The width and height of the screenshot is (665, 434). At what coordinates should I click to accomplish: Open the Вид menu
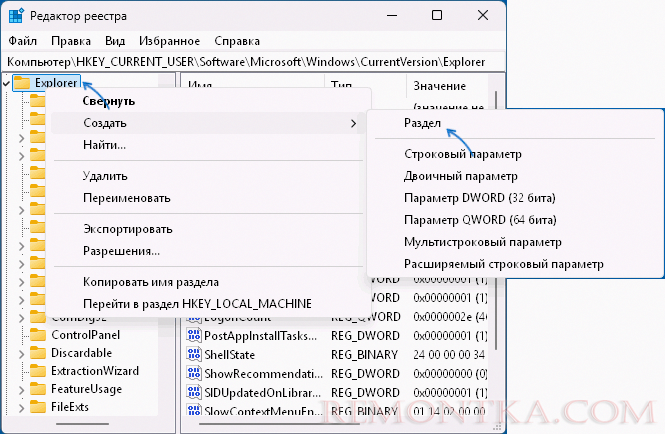coord(115,41)
